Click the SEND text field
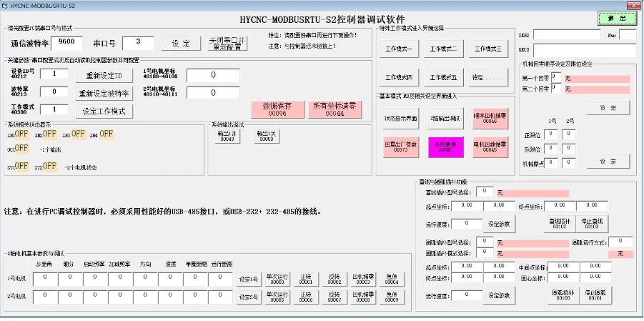The image size is (644, 321). point(567,34)
